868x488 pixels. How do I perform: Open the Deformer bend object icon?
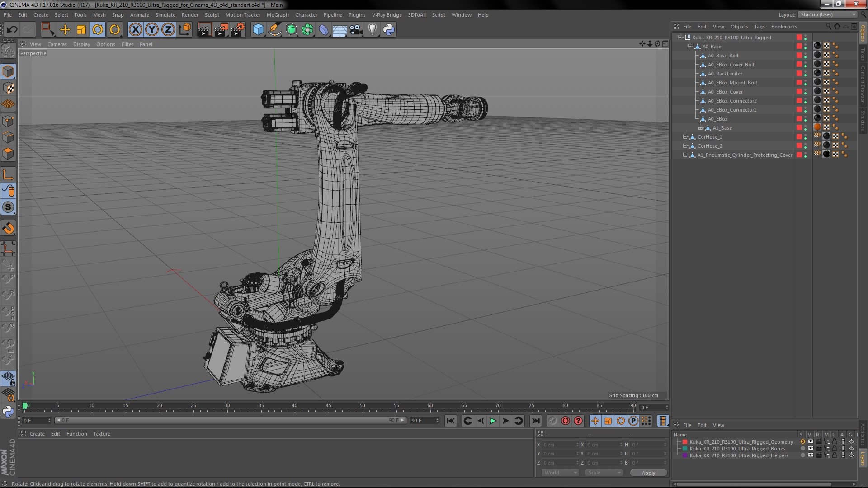click(x=324, y=30)
